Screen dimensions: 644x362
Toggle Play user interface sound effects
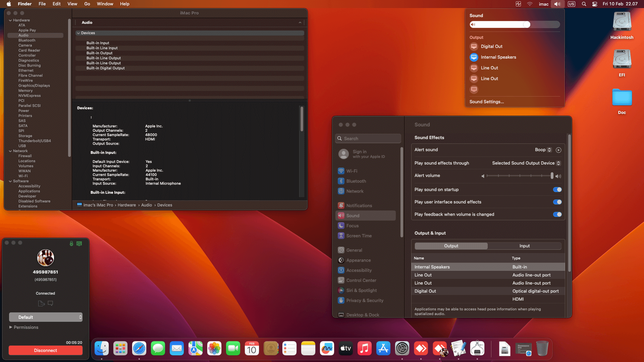[x=557, y=202]
